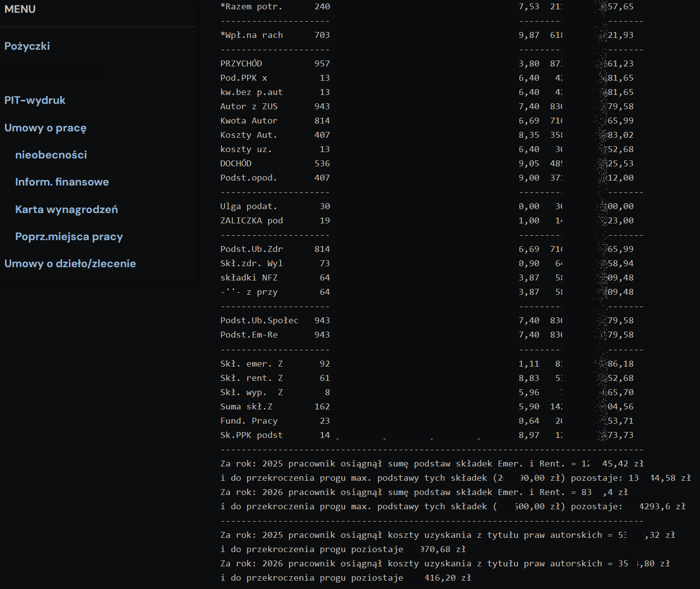Select the 'Kwota Autor' row label
Image resolution: width=700 pixels, height=589 pixels.
(x=249, y=121)
